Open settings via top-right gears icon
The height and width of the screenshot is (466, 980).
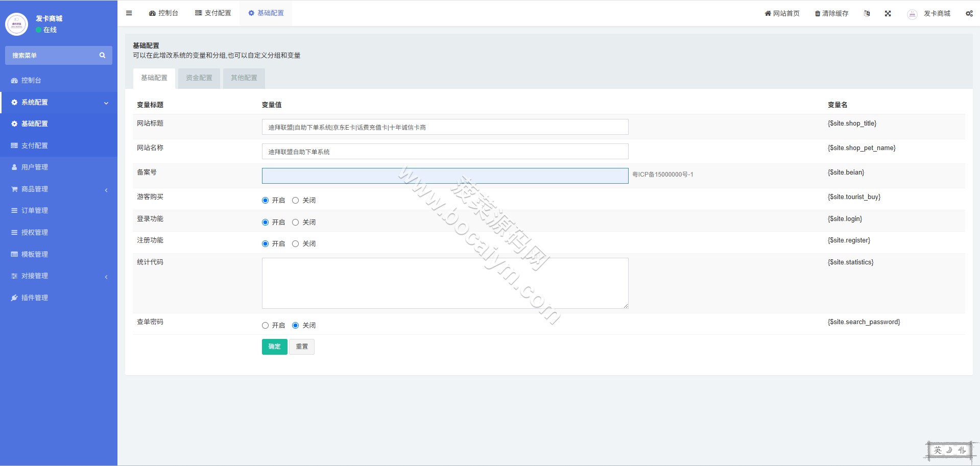pyautogui.click(x=969, y=13)
